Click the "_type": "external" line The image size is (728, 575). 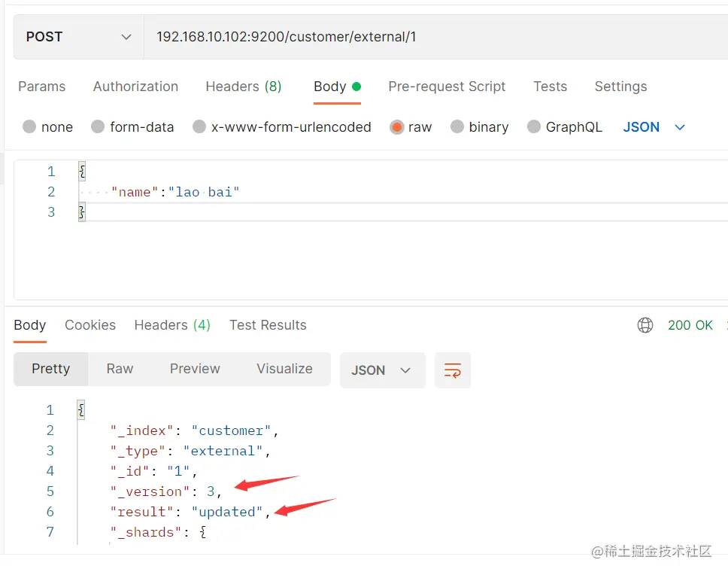coord(190,451)
